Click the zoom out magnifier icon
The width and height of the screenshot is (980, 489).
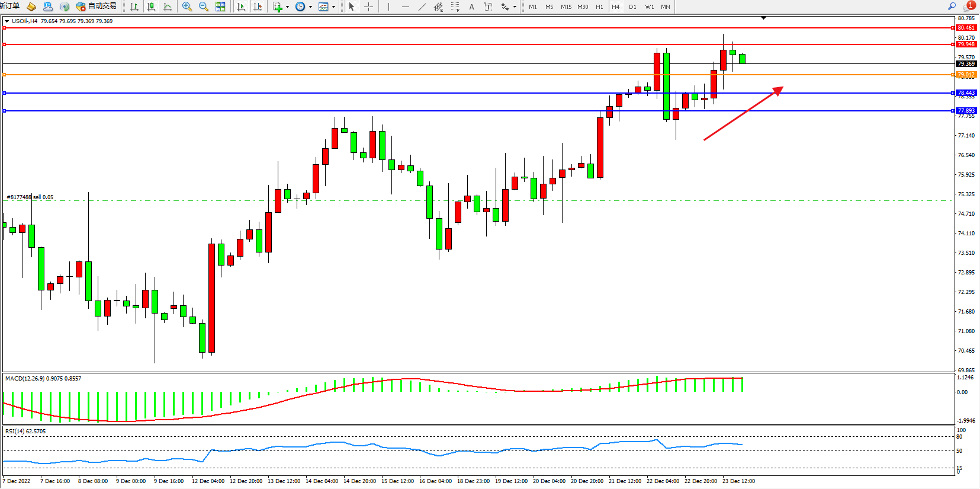click(204, 7)
